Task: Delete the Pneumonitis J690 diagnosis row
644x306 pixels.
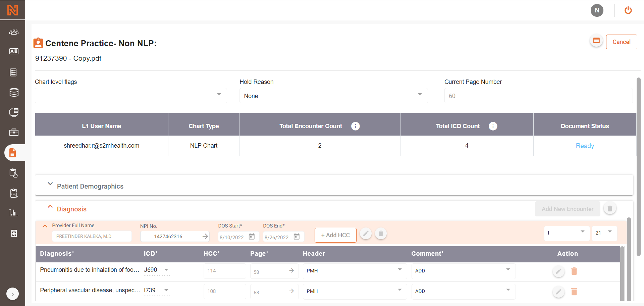Action: point(574,271)
